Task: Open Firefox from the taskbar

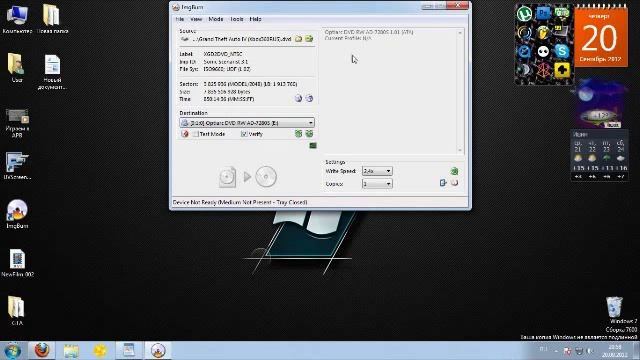Action: click(42, 351)
